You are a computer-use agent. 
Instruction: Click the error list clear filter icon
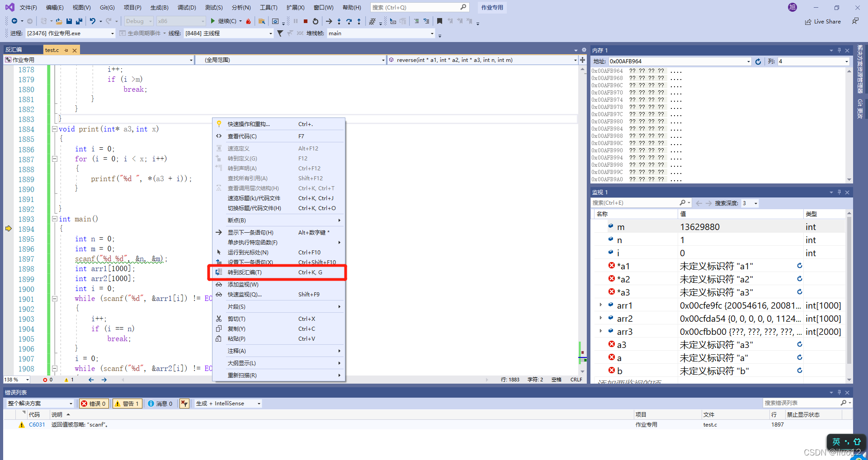click(184, 404)
